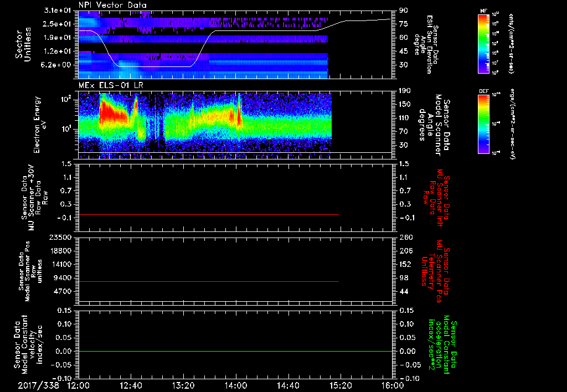The height and width of the screenshot is (392, 567).
Task: Click the 14100 scanner position tick
Action: [61, 264]
